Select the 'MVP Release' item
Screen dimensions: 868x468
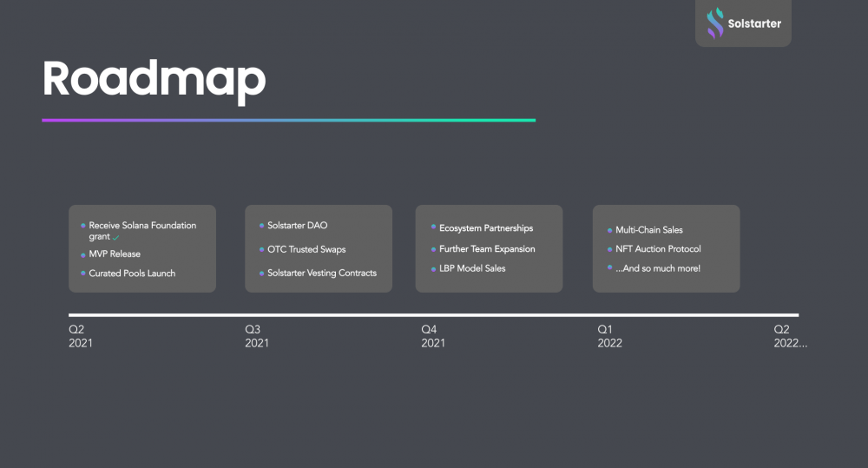(x=115, y=254)
